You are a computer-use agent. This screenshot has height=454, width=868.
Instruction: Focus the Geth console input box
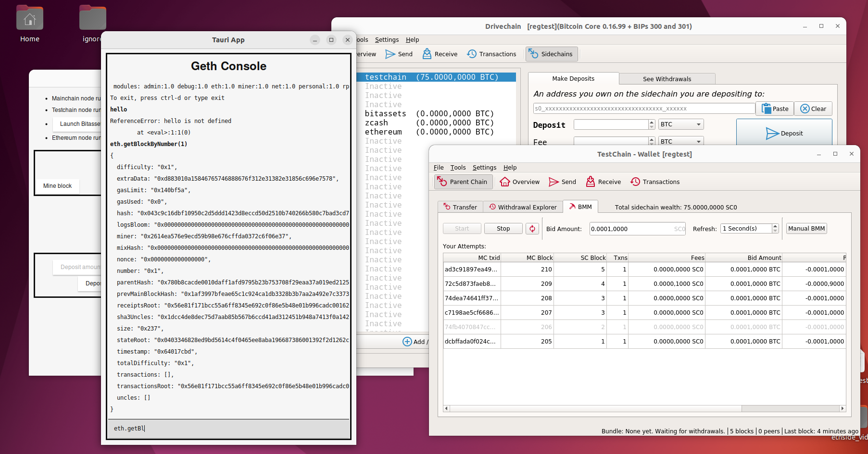coord(228,428)
